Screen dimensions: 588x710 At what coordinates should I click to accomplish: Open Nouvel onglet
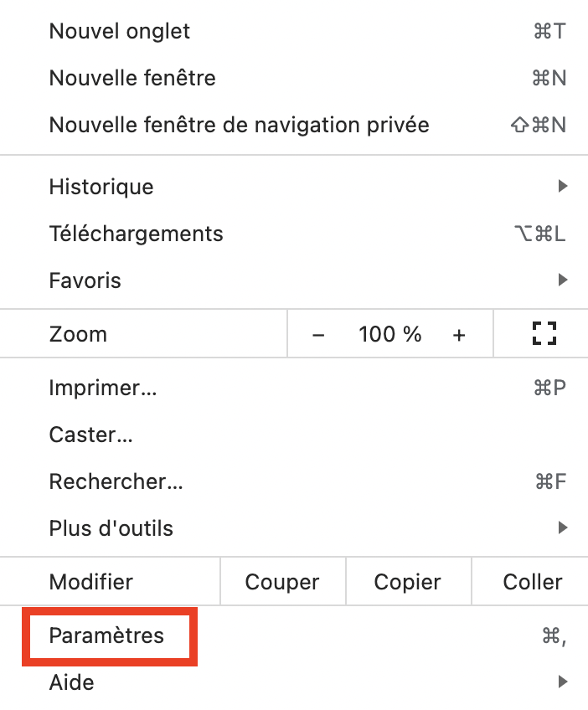tap(294, 32)
